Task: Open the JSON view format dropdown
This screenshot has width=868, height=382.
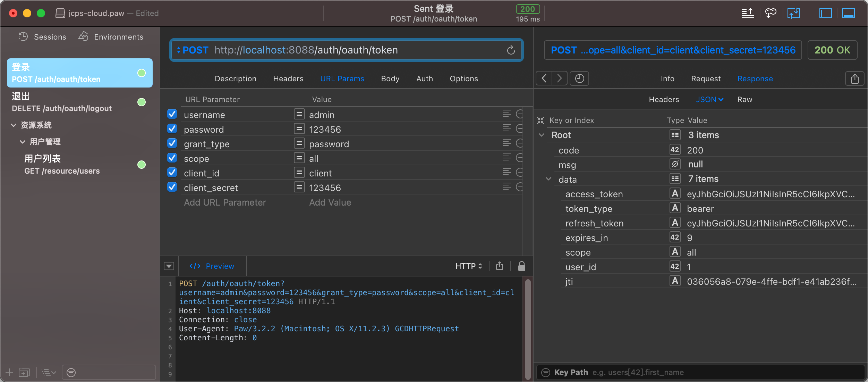Action: pos(709,99)
